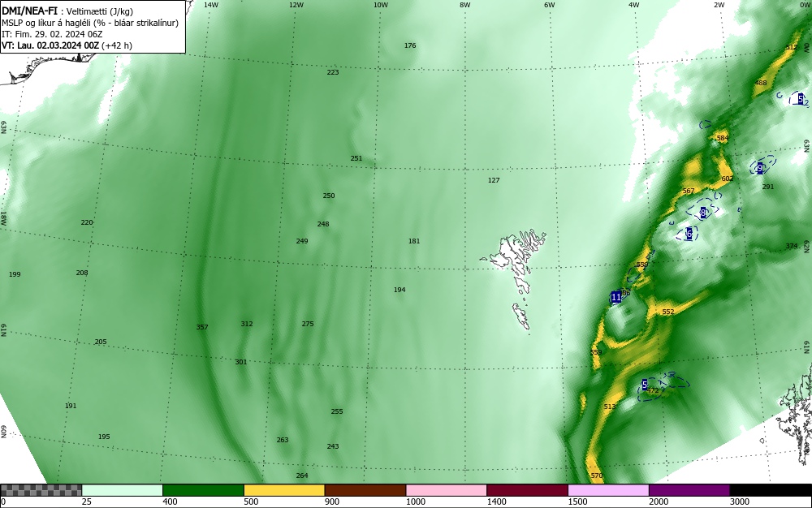Select the 'MSLP og líkur á hagléli' line

[x=90, y=23]
